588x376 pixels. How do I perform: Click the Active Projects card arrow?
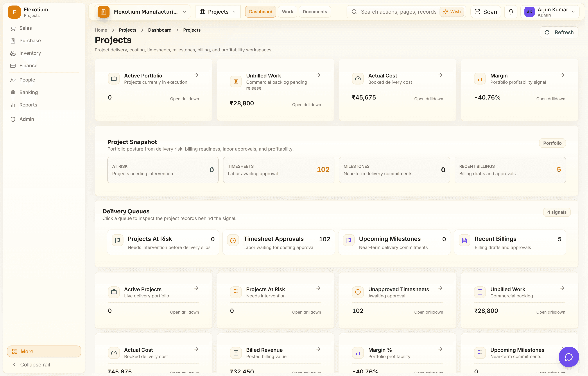[x=196, y=288]
